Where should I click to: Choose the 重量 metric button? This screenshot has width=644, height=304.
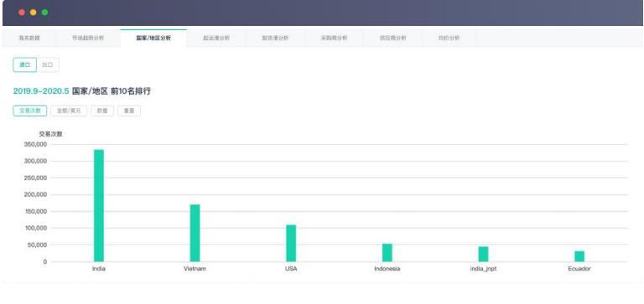click(129, 111)
